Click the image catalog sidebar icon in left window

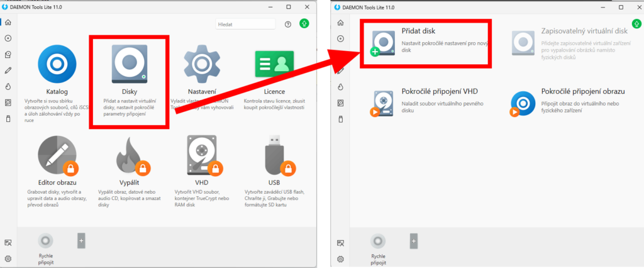pyautogui.click(x=8, y=54)
